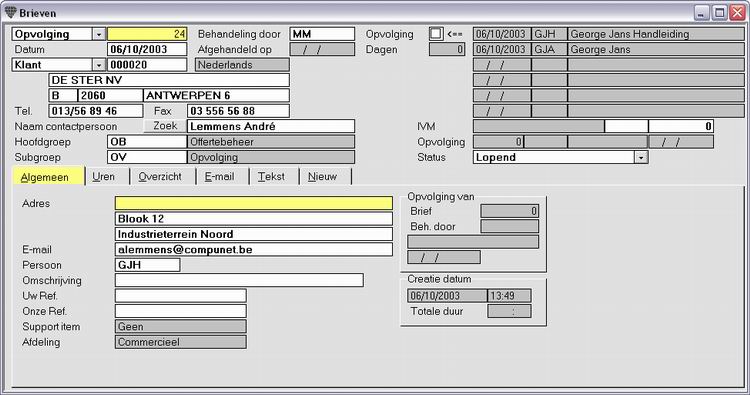Click the customer number field 000020
750x395 pixels.
point(147,65)
